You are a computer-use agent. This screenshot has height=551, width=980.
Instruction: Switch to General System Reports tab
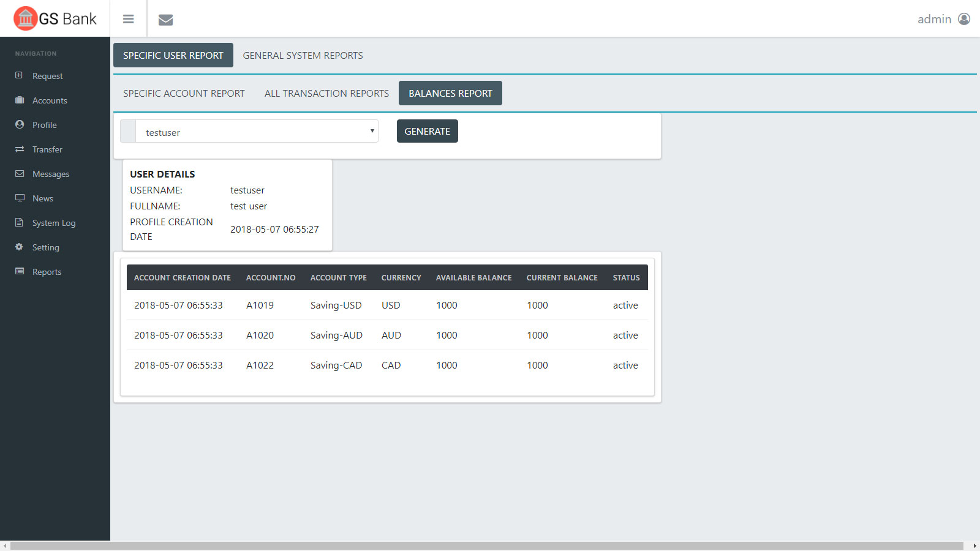click(303, 56)
